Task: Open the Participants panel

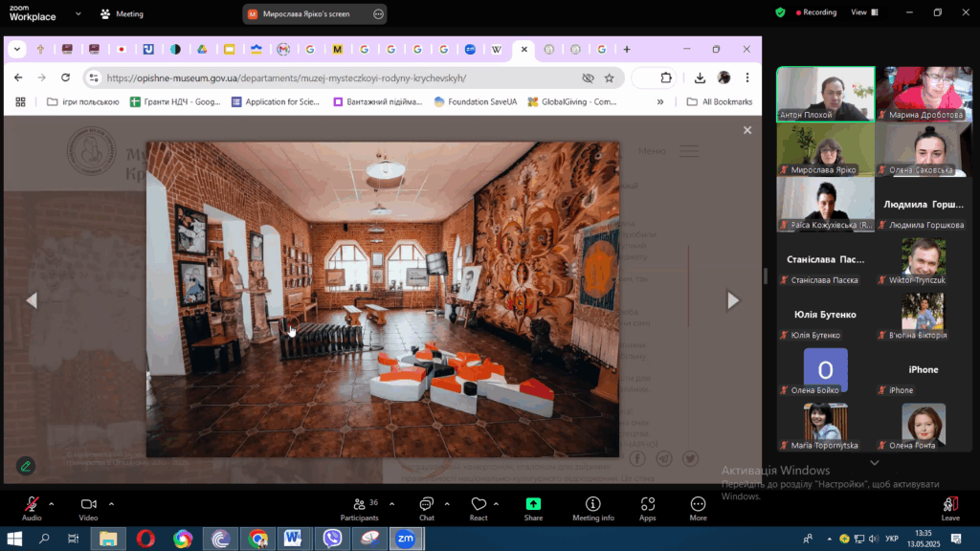Action: 359,507
